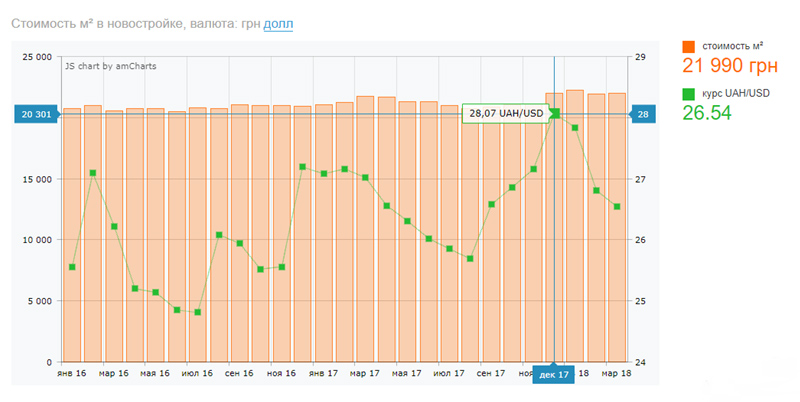
Task: Click the янв 17 x-axis label
Action: pos(324,373)
